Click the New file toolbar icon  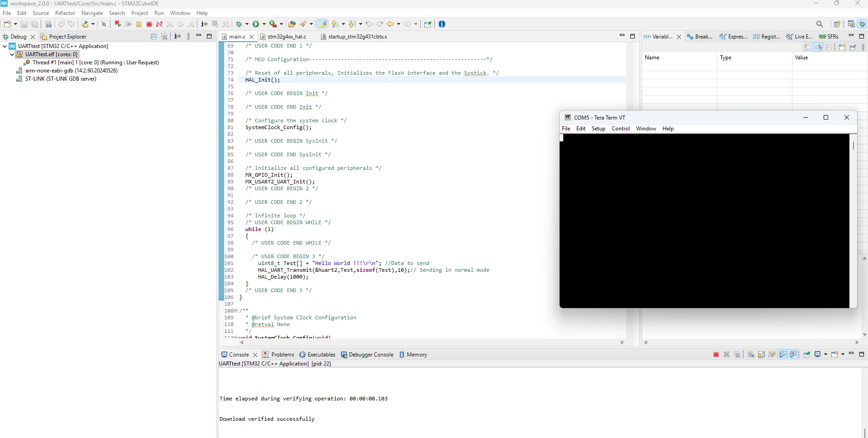[x=7, y=24]
